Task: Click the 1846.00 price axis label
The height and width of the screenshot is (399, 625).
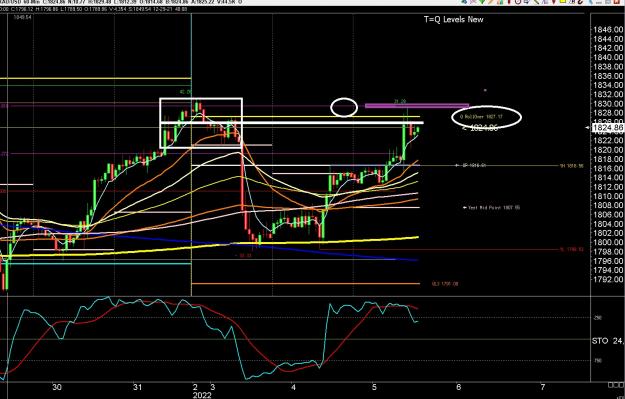Action: (x=608, y=29)
